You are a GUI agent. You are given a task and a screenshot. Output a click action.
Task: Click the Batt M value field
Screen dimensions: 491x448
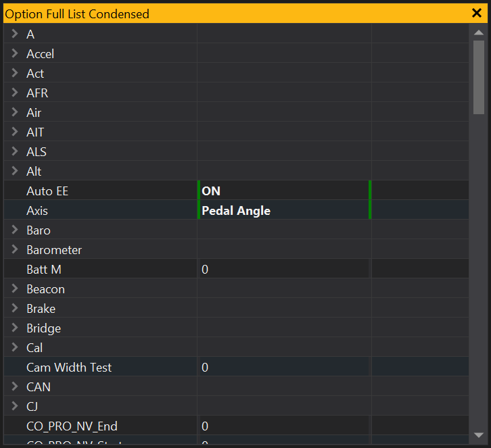tap(283, 270)
